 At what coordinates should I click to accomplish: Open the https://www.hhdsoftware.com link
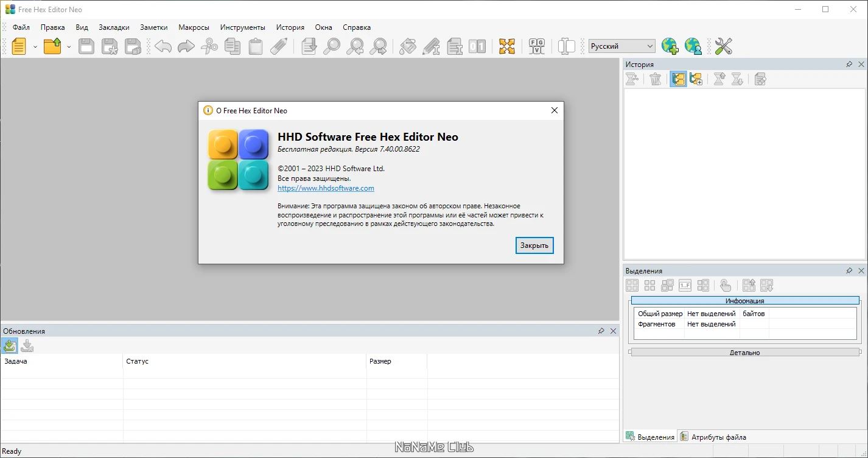pos(326,188)
